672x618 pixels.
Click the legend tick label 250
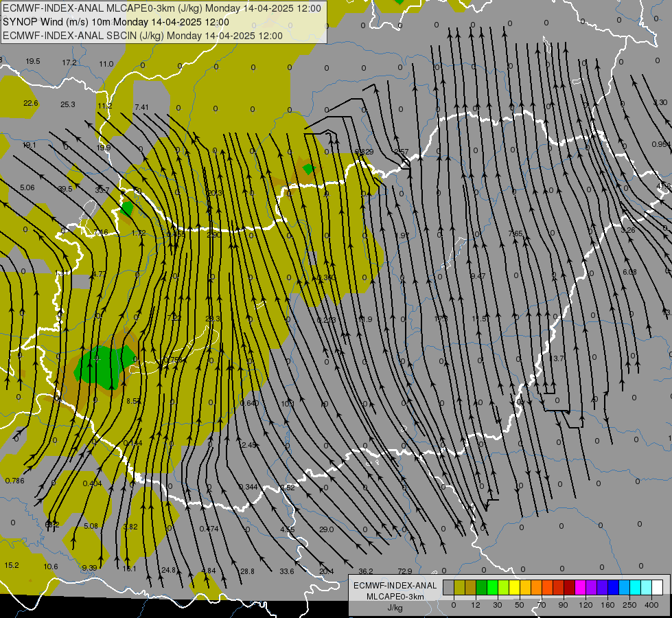[629, 605]
